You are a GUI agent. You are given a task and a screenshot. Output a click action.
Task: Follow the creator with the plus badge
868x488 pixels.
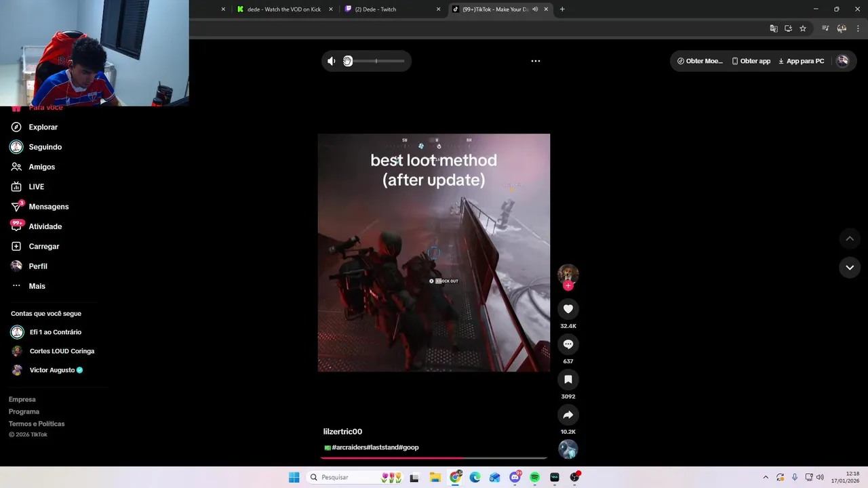tap(568, 285)
